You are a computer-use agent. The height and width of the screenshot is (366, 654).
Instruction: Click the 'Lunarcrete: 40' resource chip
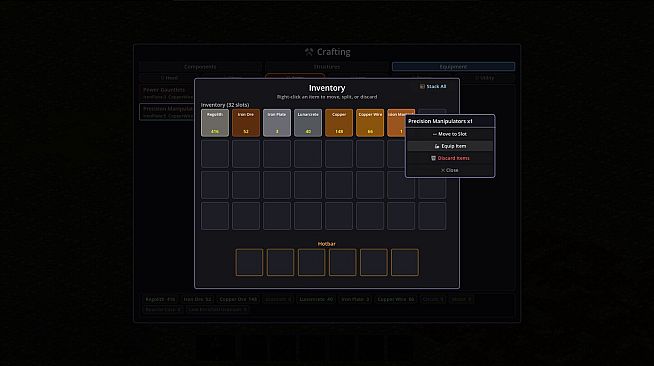(316, 299)
